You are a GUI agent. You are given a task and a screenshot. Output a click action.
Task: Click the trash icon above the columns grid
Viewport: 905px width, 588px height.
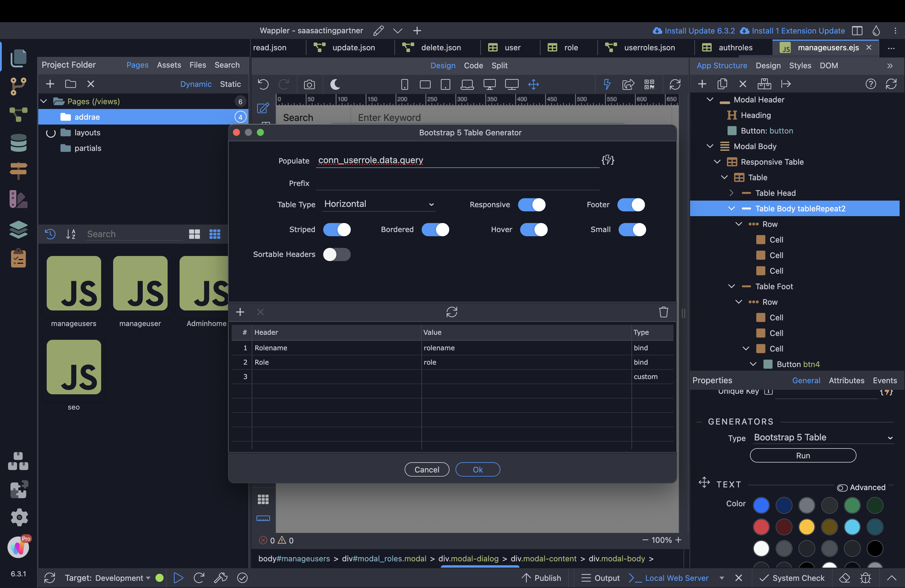[663, 312]
